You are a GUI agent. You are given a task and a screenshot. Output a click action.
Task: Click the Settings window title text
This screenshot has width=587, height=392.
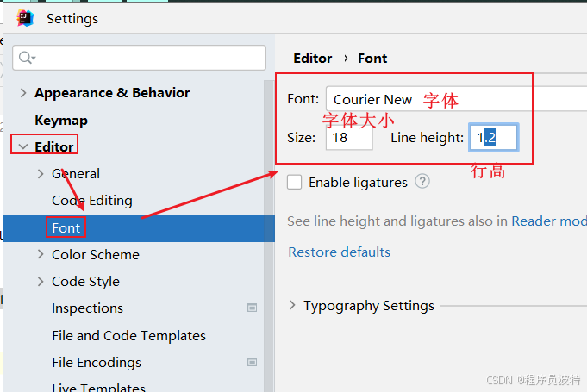tap(72, 19)
